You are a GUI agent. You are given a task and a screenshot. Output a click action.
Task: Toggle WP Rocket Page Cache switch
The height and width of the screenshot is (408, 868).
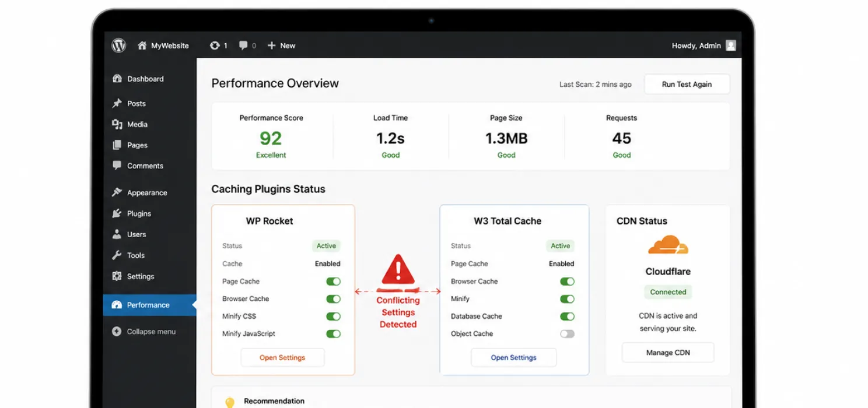333,282
